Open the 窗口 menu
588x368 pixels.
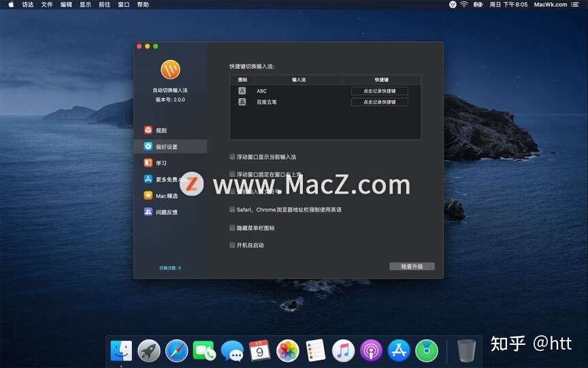[x=123, y=5]
